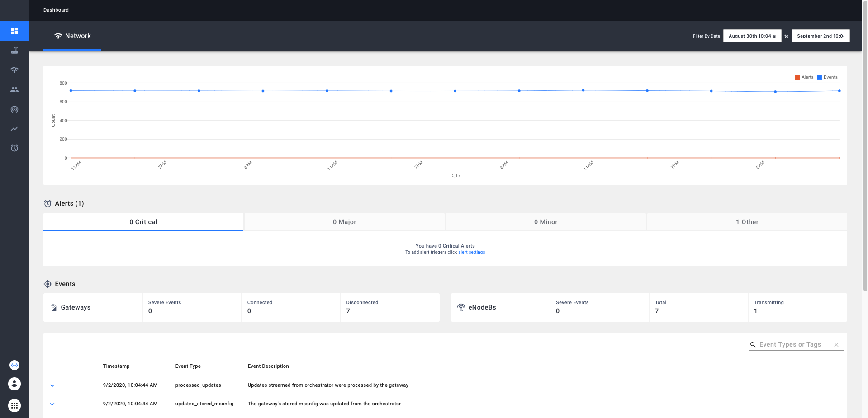Toggle the Events legend entry on the chart

click(x=827, y=77)
